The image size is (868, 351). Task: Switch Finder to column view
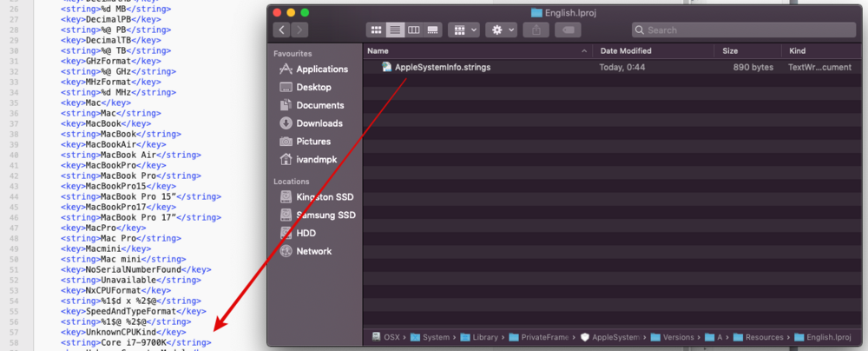414,30
